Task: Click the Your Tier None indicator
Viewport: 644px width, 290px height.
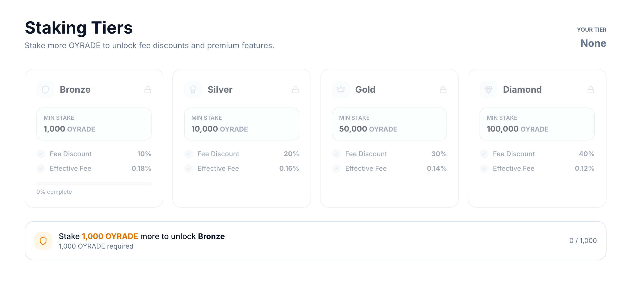Action: click(593, 43)
